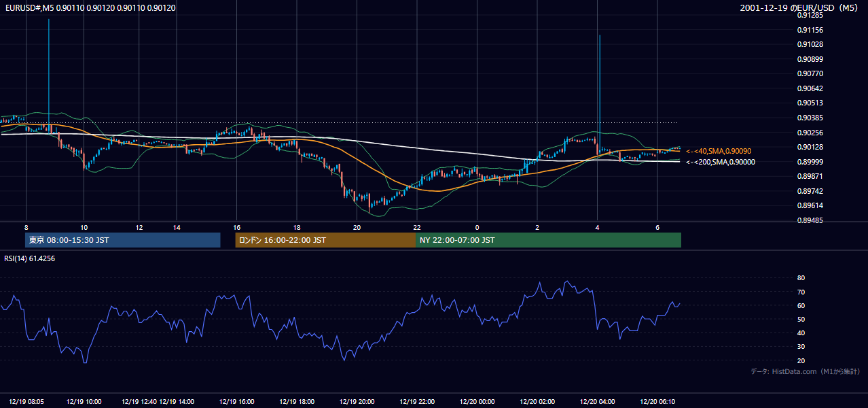Viewport: 868px width, 408px height.
Task: Select the Tokyo 08:00-15:30 JST session bar
Action: pyautogui.click(x=123, y=240)
